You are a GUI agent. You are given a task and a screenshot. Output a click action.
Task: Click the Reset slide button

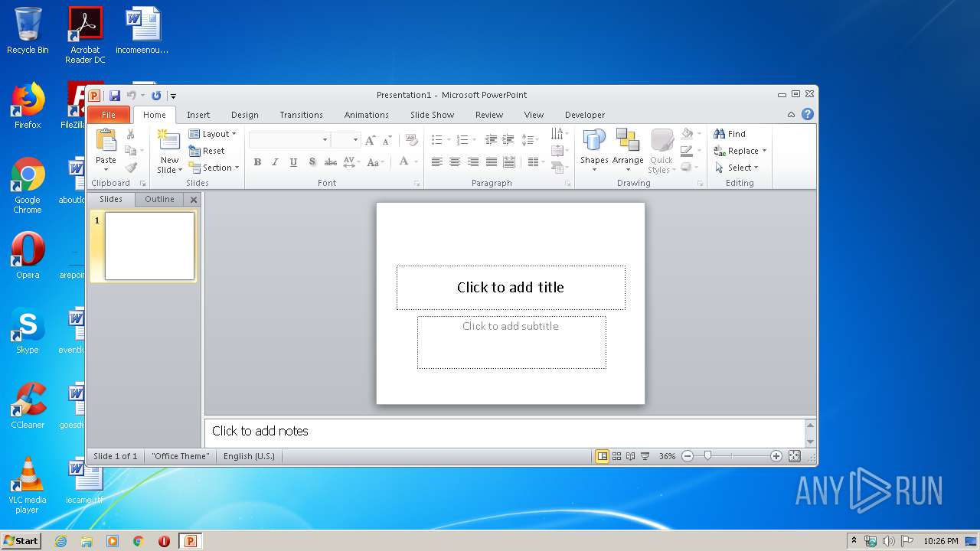point(207,151)
